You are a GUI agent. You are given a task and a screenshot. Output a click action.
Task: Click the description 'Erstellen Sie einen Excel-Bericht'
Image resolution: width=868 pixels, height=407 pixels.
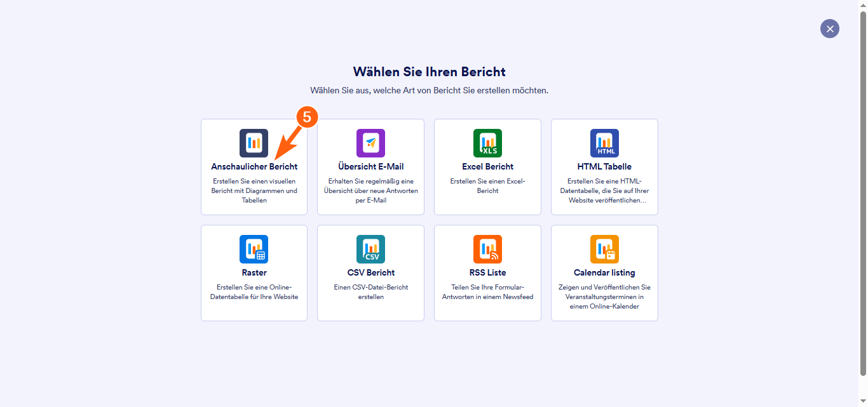click(x=487, y=186)
